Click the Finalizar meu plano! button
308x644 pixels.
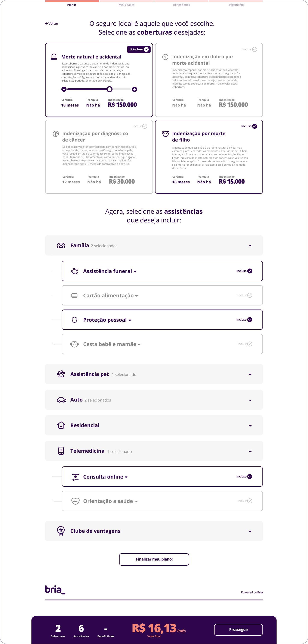click(x=154, y=559)
